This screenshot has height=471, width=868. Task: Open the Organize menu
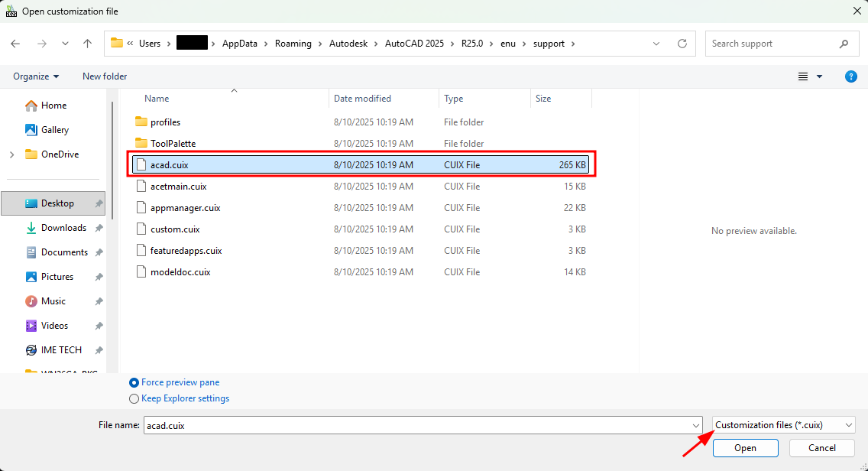(x=36, y=76)
